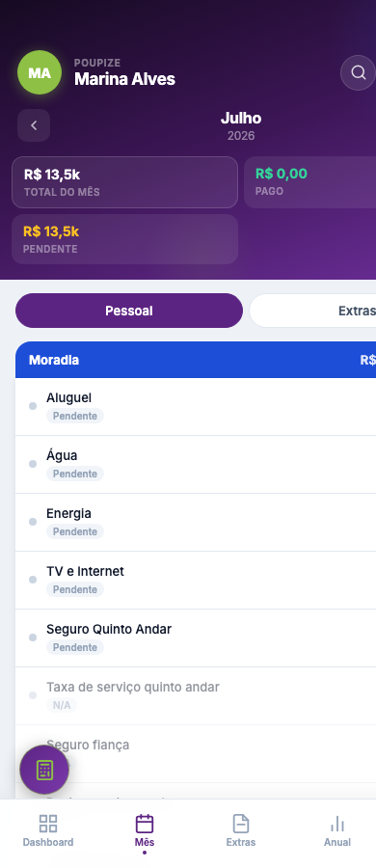Screen dimensions: 376x868
Task: Open Dashboard from bottom navigation
Action: (x=48, y=831)
